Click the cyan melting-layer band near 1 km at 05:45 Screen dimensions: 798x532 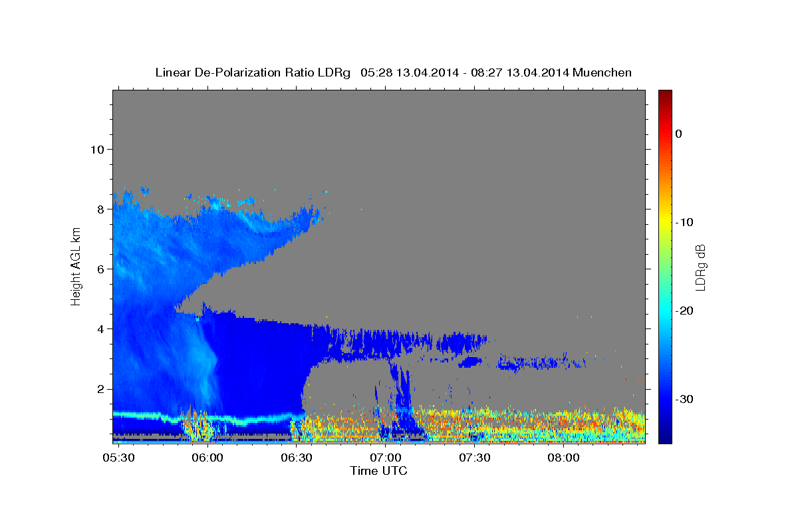click(163, 418)
